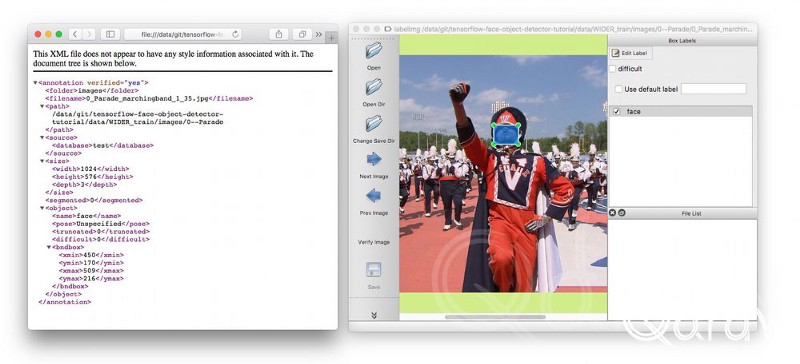Click the default label text field

pyautogui.click(x=714, y=89)
